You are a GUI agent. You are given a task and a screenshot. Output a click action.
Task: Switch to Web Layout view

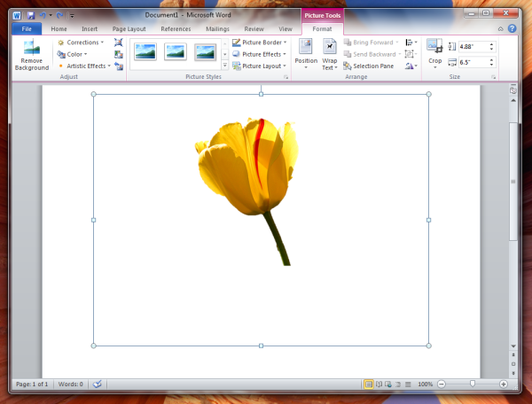click(388, 384)
